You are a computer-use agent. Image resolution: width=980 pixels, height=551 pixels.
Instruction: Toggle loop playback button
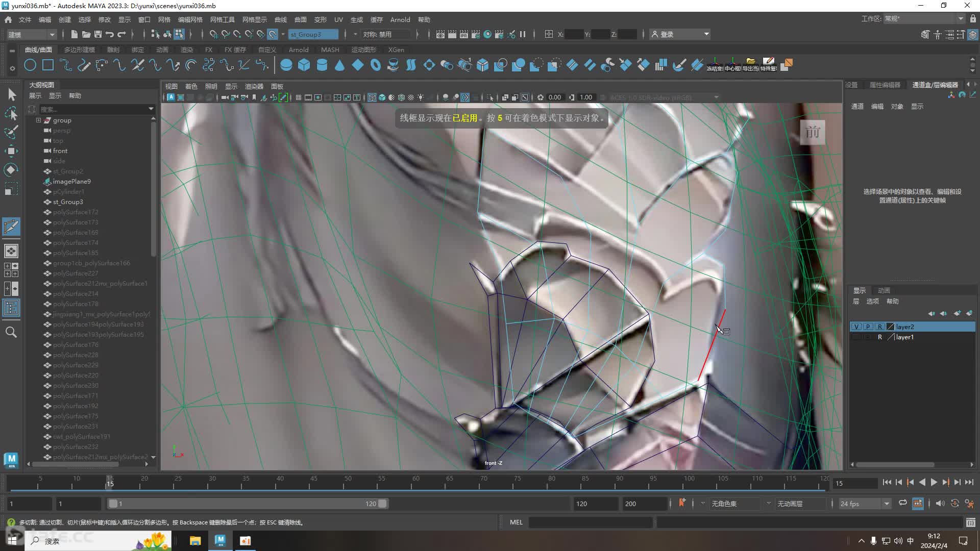click(903, 504)
